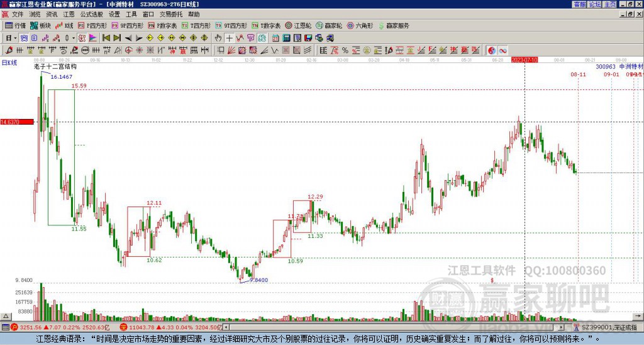The height and width of the screenshot is (345, 644).
Task: Step chart right with black right arrow
Action: pos(139,38)
